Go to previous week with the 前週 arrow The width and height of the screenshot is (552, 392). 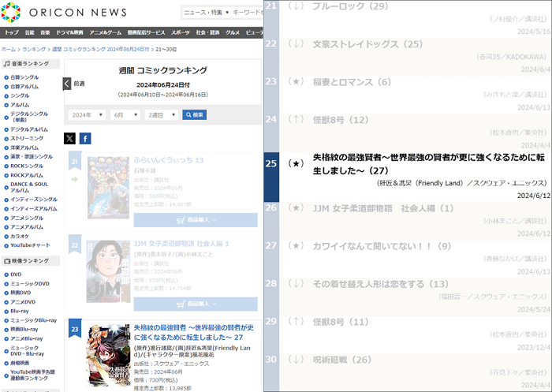67,84
